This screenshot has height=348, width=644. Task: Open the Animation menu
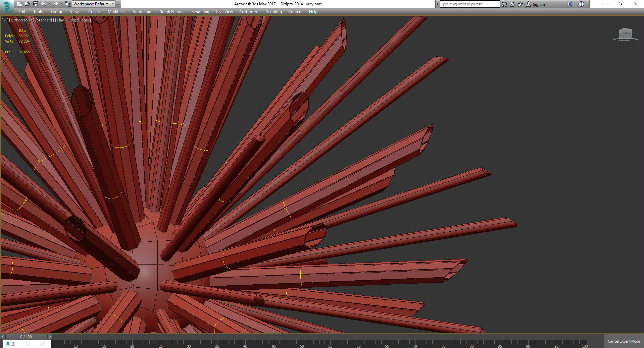pyautogui.click(x=142, y=12)
